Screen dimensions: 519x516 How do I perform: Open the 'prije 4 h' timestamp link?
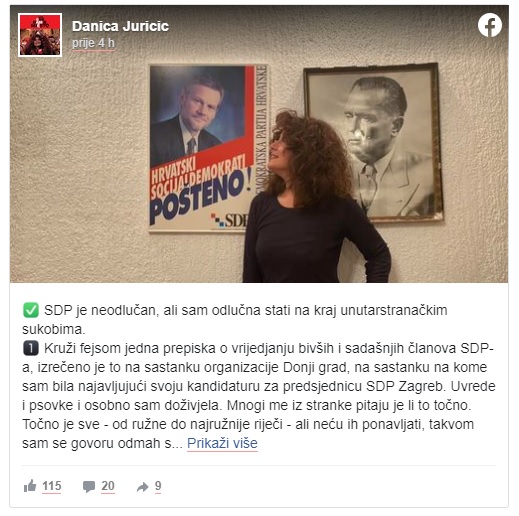point(93,43)
